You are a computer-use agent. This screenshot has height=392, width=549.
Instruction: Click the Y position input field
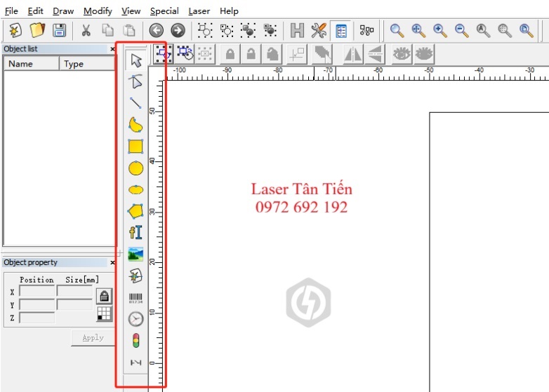coord(37,304)
